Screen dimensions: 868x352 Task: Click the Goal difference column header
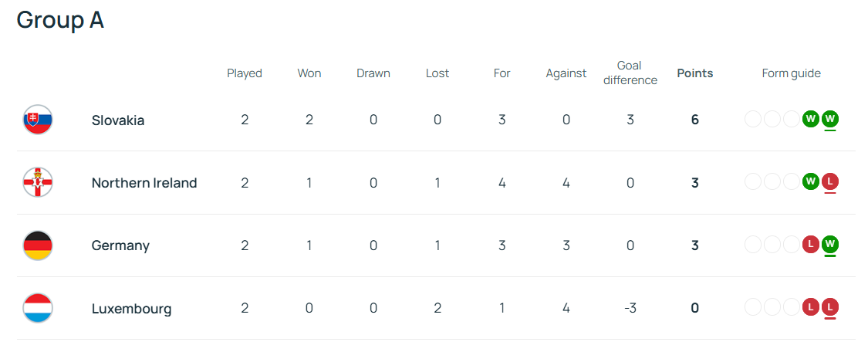click(630, 73)
